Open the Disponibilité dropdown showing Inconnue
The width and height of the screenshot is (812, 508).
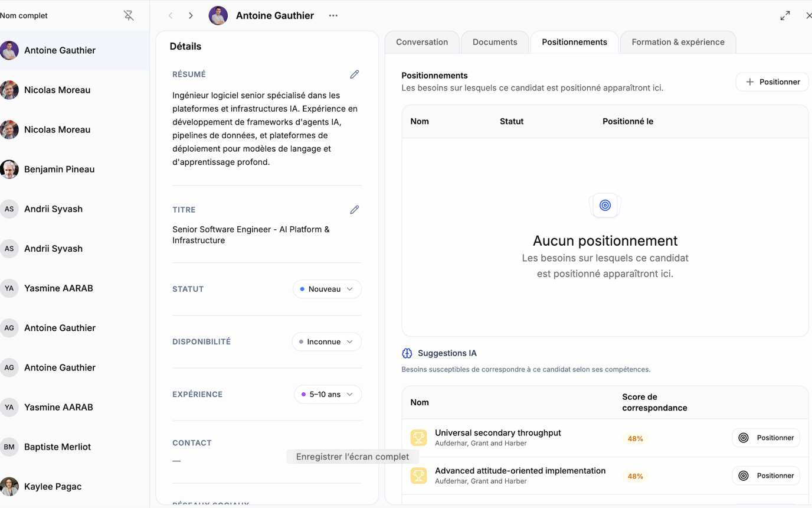pyautogui.click(x=326, y=341)
